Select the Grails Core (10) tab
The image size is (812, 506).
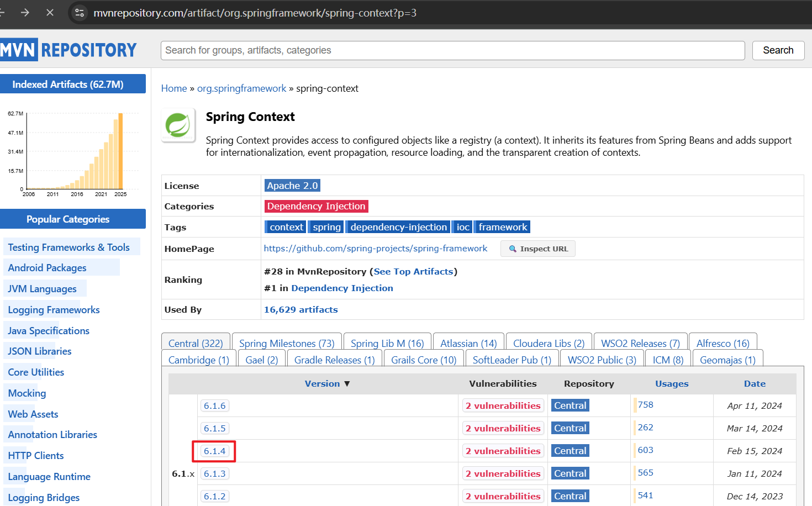[x=424, y=360]
